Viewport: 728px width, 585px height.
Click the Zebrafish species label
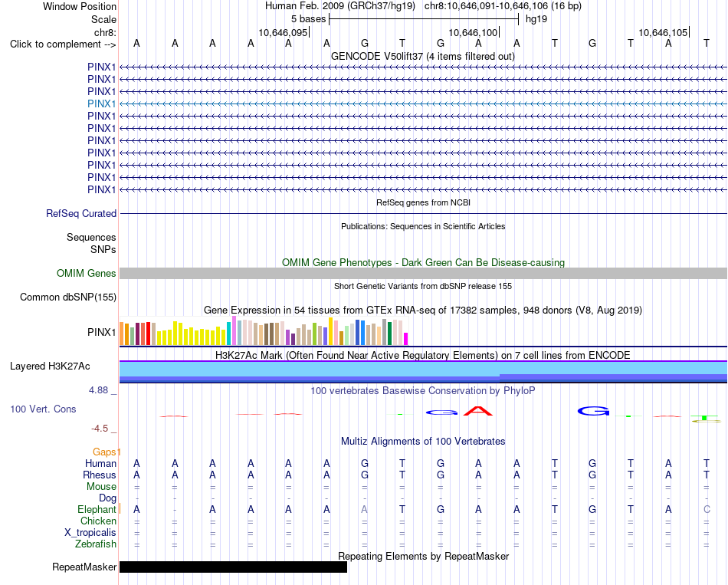click(x=96, y=544)
